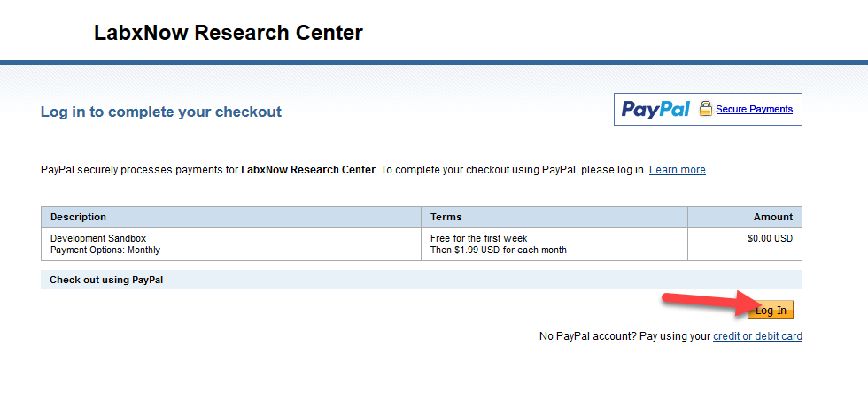Click the $0.00 USD amount
The image size is (868, 408).
[770, 238]
